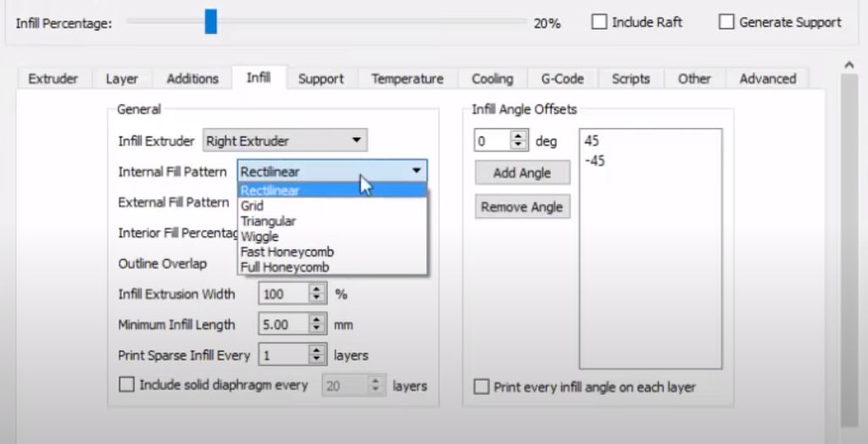Click the Infill Percentage slider handle
The width and height of the screenshot is (868, 444).
210,22
